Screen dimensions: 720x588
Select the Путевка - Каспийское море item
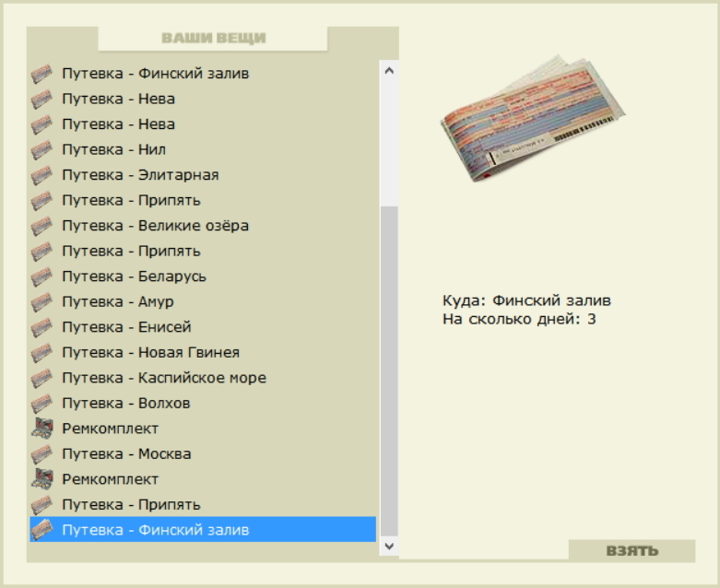[203, 378]
